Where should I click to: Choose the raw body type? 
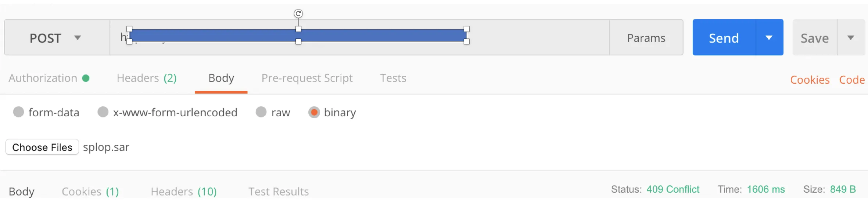pyautogui.click(x=261, y=112)
